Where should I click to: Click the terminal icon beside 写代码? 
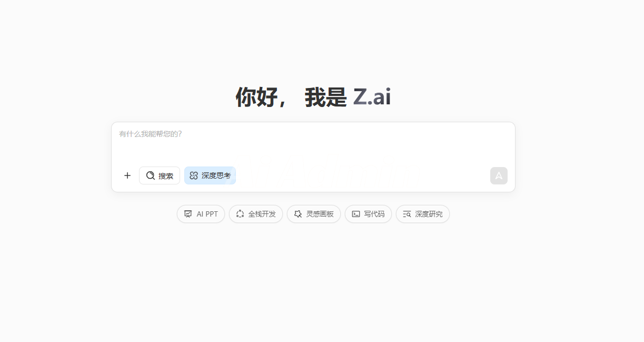click(x=356, y=214)
